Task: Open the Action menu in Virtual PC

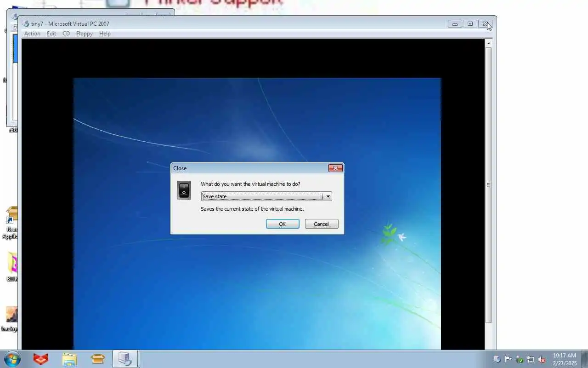Action: tap(32, 34)
